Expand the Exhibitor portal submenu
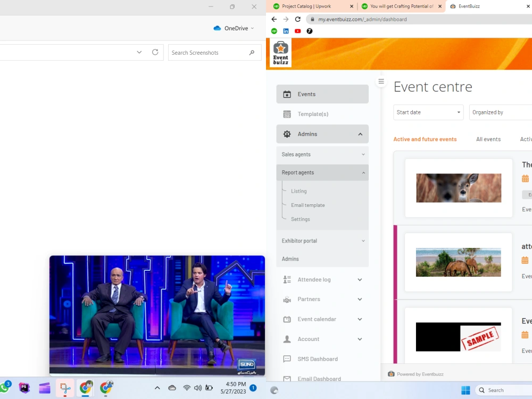The image size is (532, 399). pos(322,240)
